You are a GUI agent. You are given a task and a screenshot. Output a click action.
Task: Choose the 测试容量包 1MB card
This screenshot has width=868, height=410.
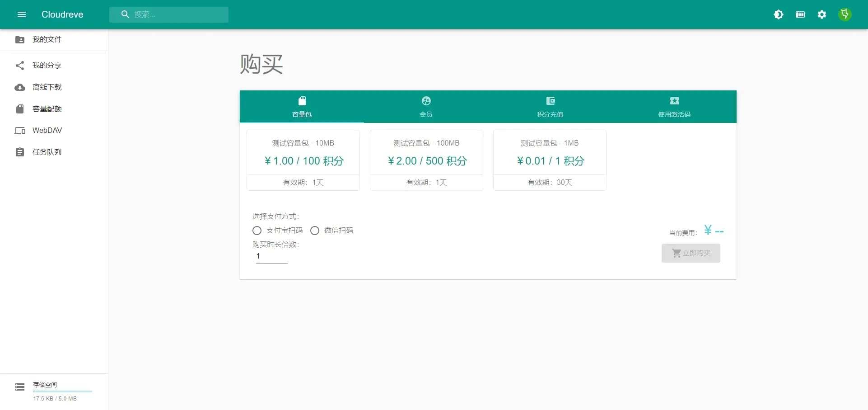point(550,160)
